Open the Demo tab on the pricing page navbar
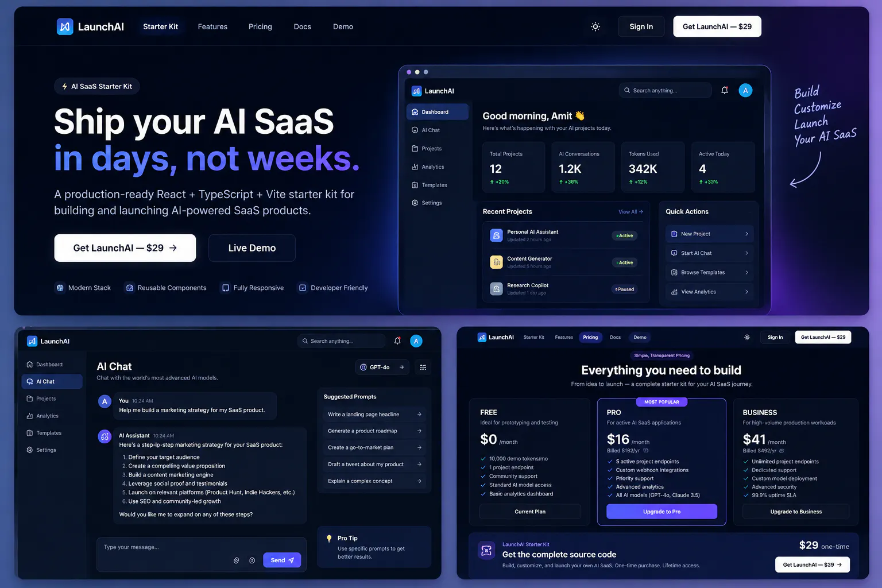This screenshot has width=882, height=588. click(x=640, y=337)
